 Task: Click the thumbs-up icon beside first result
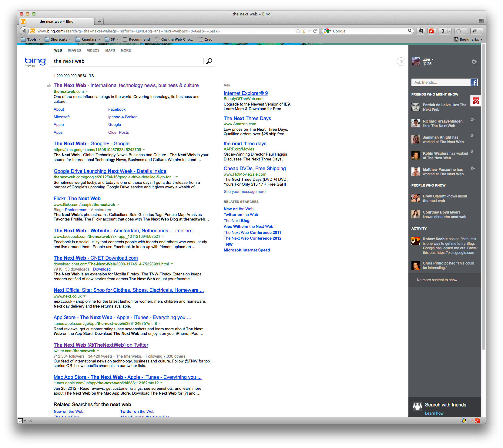click(x=49, y=86)
